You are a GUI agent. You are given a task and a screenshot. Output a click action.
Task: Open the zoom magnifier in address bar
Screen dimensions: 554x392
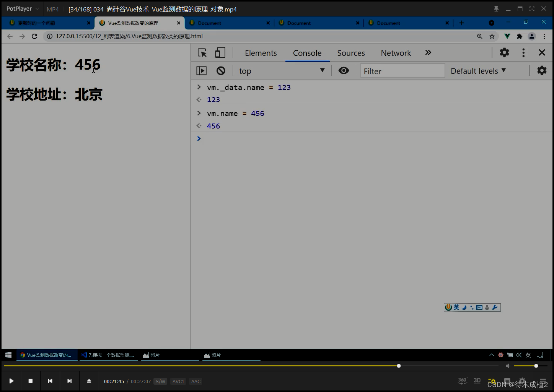tap(480, 36)
